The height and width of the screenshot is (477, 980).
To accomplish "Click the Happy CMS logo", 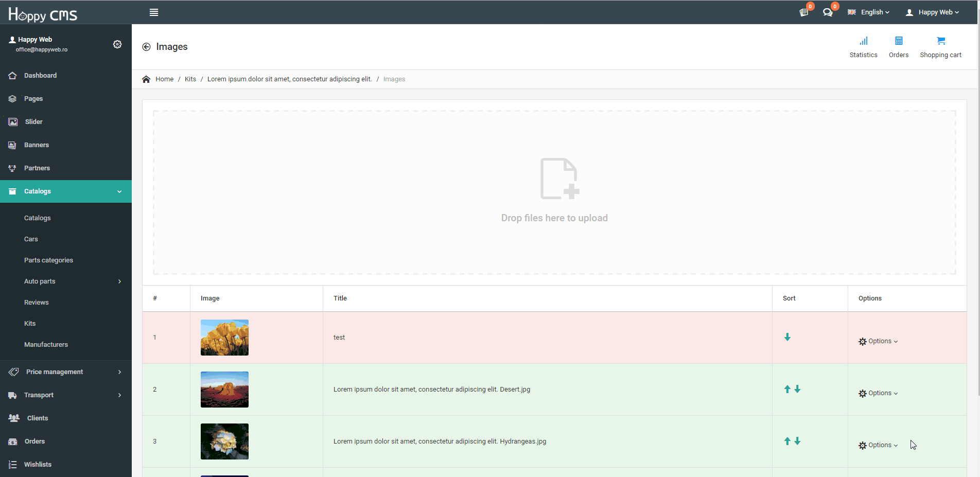I will point(43,14).
